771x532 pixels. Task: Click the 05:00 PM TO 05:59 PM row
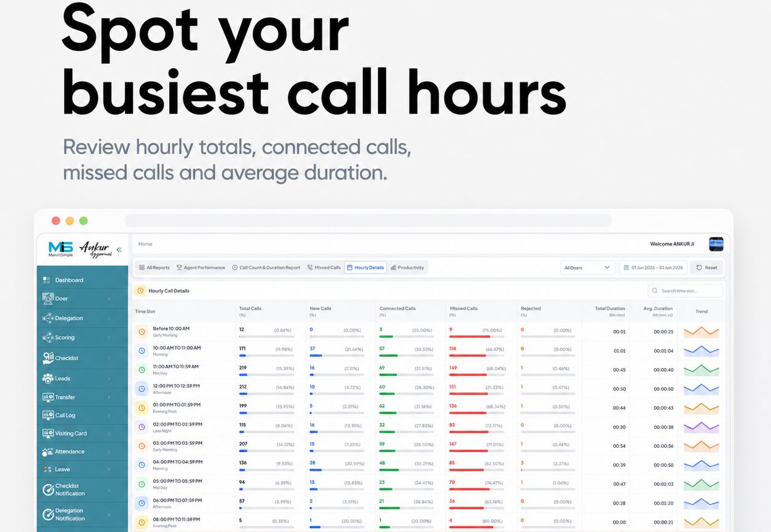[429, 484]
